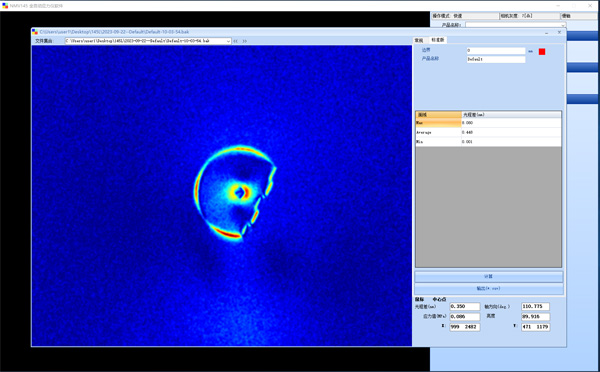The width and height of the screenshot is (600, 372).
Task: Click the boundary value input showing 0
Action: click(496, 51)
